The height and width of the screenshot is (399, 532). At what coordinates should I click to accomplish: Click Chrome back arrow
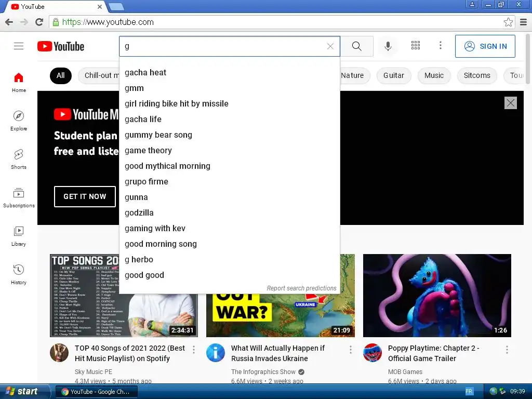(9, 22)
